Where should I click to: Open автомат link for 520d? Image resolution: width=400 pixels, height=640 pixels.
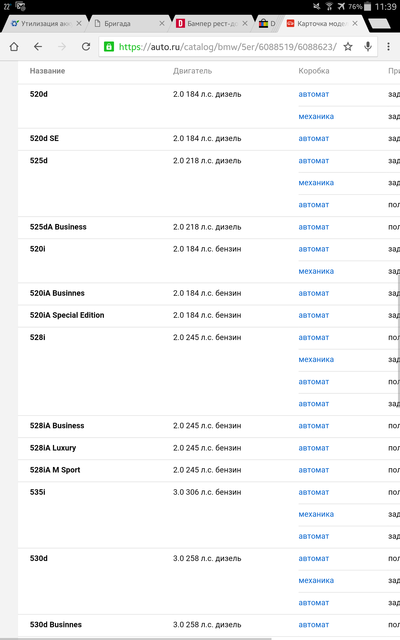[x=313, y=94]
